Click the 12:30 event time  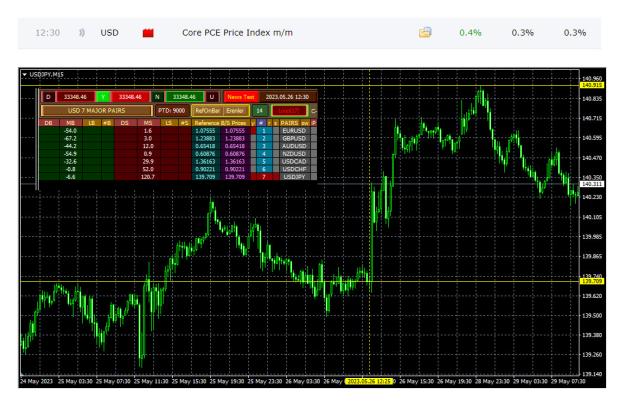47,33
